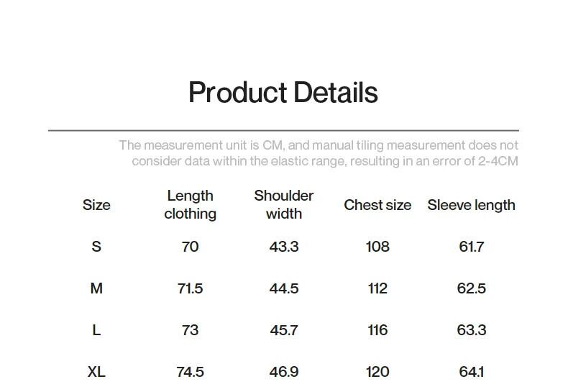Click length value 70 for size S
568x392 pixels.
pos(190,247)
